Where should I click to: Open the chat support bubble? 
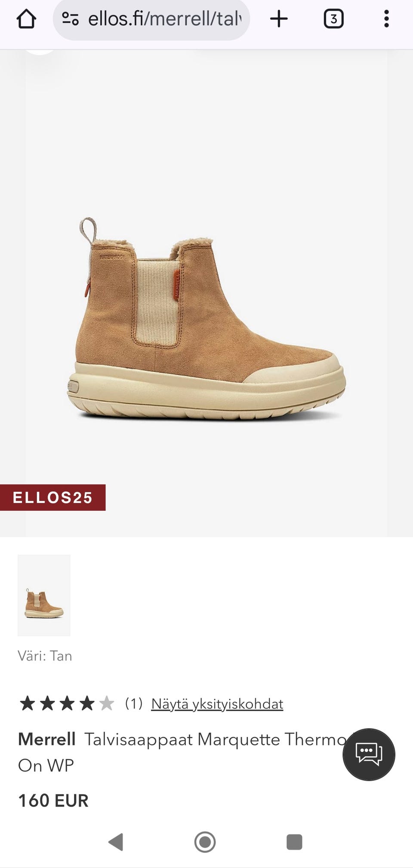(x=369, y=754)
